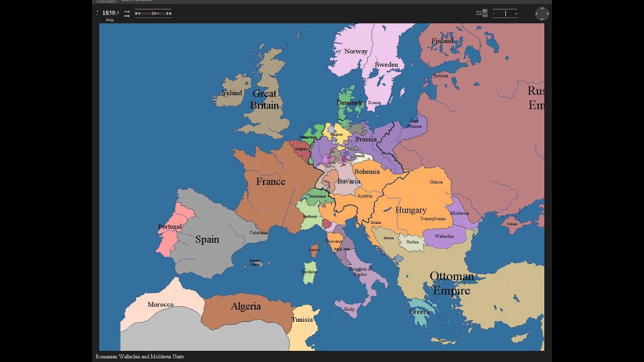Pan map right with the navigation pad
Image resolution: width=644 pixels, height=362 pixels.
pyautogui.click(x=548, y=14)
